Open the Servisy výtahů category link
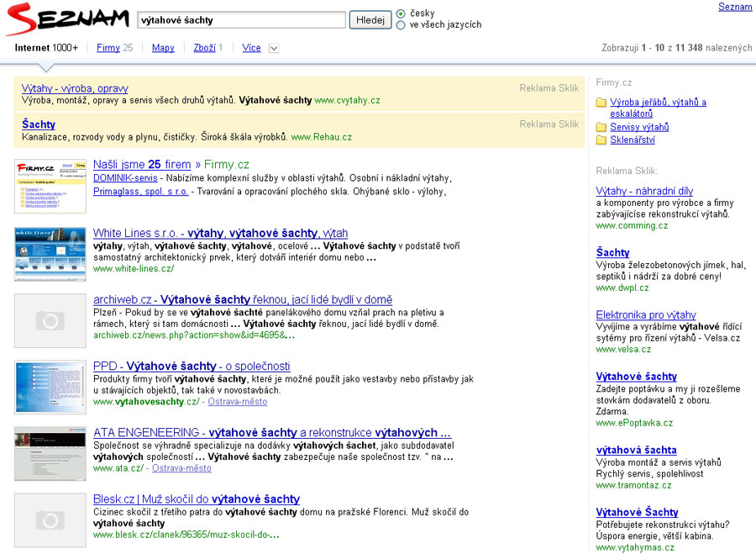The width and height of the screenshot is (756, 554). coord(639,127)
